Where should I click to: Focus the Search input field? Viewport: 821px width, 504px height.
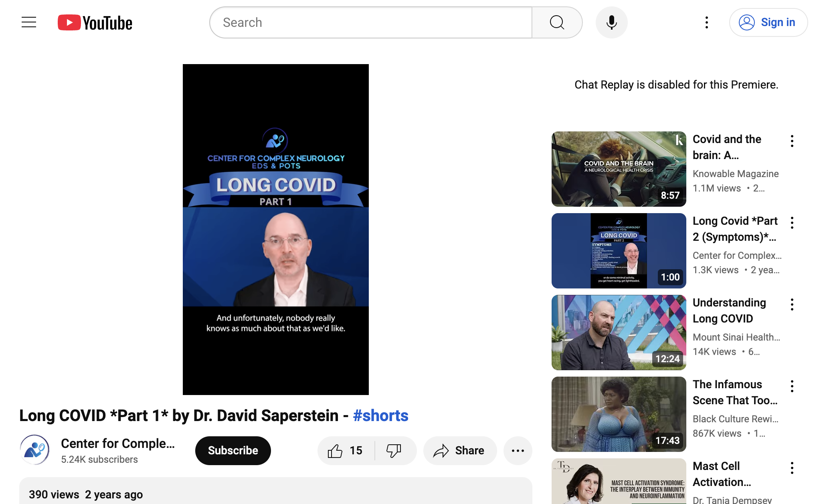click(371, 22)
